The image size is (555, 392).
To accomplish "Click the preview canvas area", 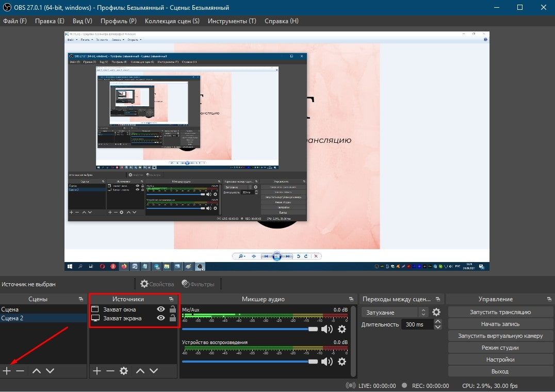I will coord(277,151).
